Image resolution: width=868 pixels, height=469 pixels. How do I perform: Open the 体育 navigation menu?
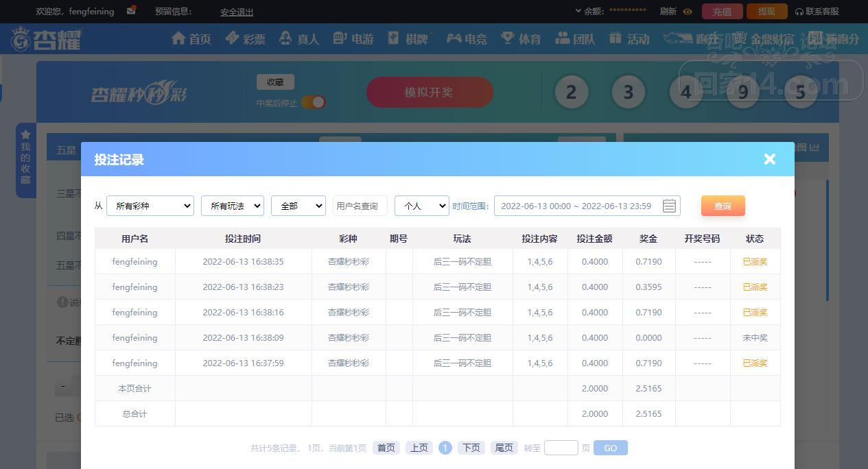tap(521, 39)
